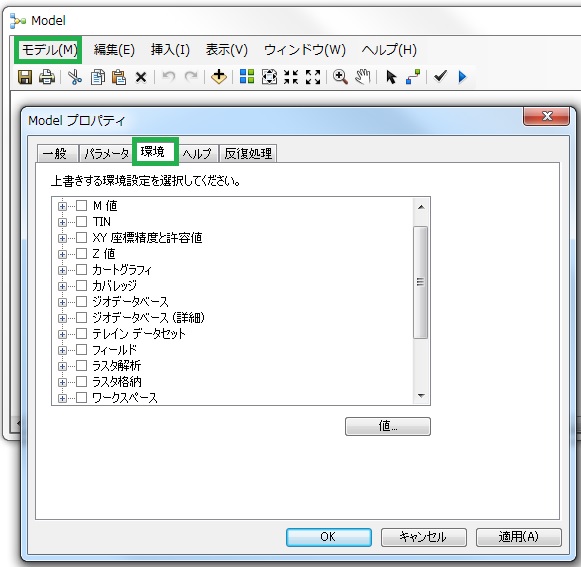The height and width of the screenshot is (567, 581).
Task: Close the Model プロパティ dialog
Action: [x=546, y=116]
